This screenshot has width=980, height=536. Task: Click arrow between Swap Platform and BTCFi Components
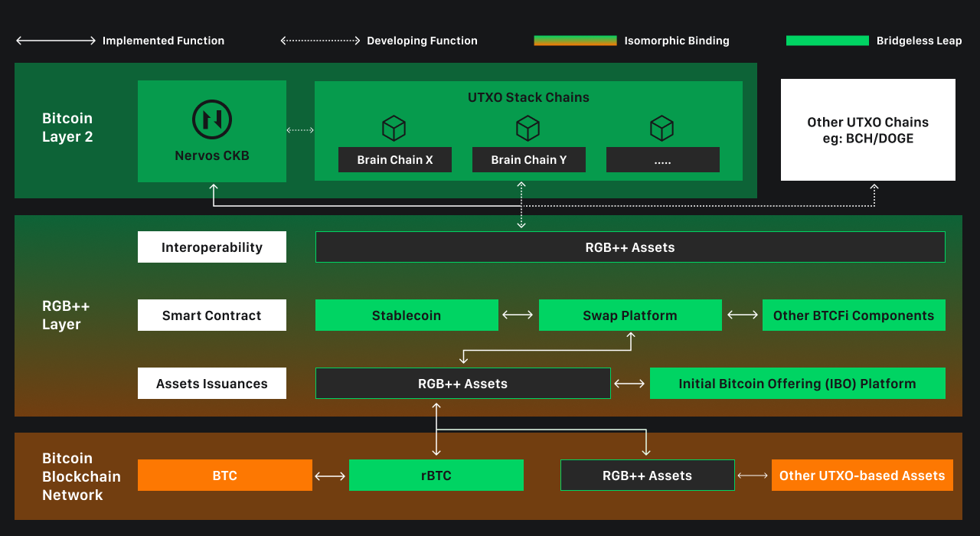742,315
